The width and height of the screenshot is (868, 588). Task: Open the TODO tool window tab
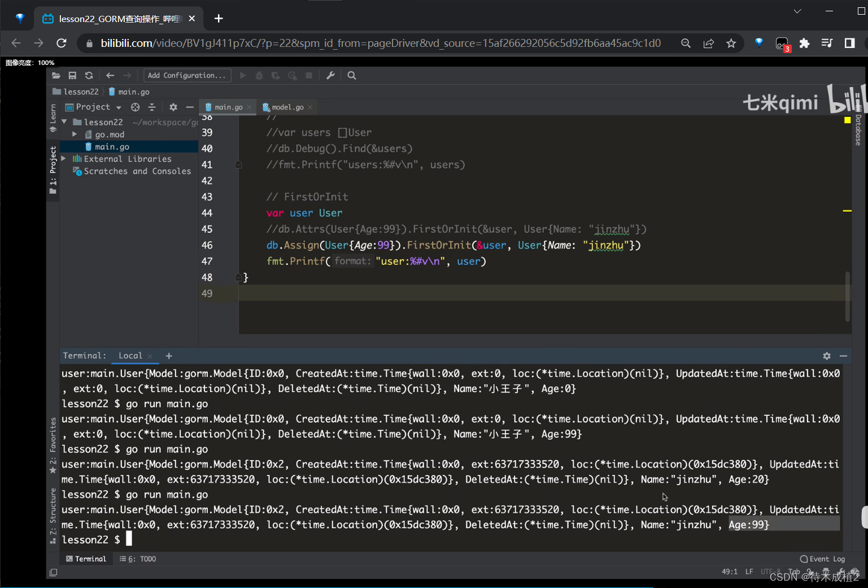[x=138, y=559]
